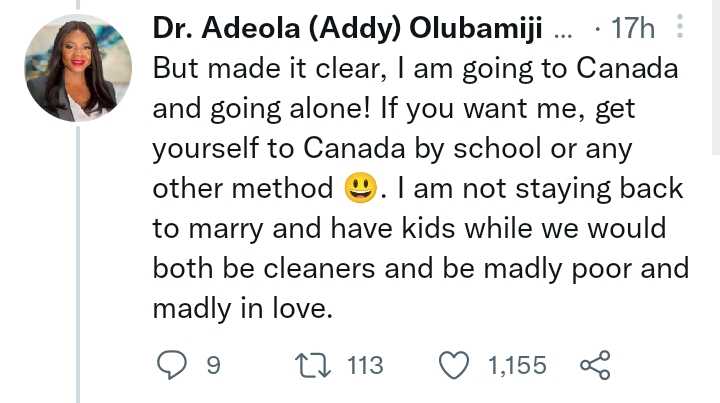This screenshot has width=720, height=403.
Task: Click the text "yourself to Canada by school"
Action: point(329,149)
